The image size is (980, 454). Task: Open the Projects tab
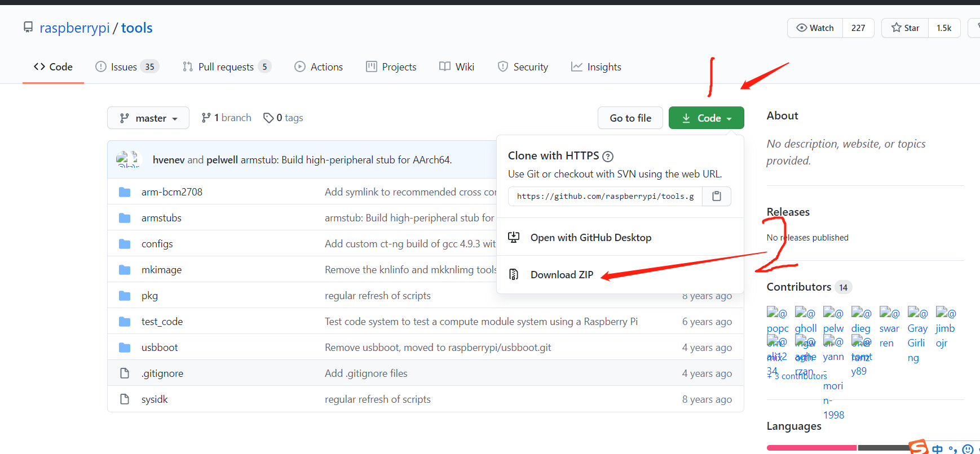[x=391, y=67]
